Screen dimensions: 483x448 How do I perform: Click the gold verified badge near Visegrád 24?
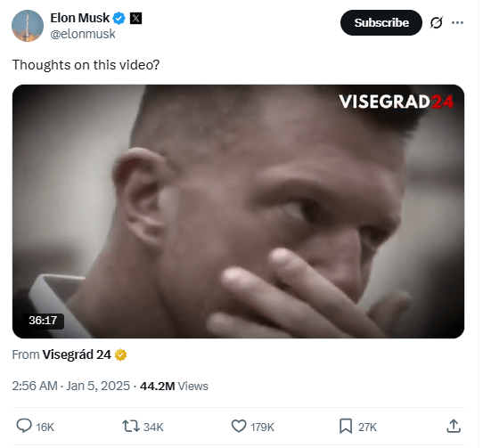(121, 355)
